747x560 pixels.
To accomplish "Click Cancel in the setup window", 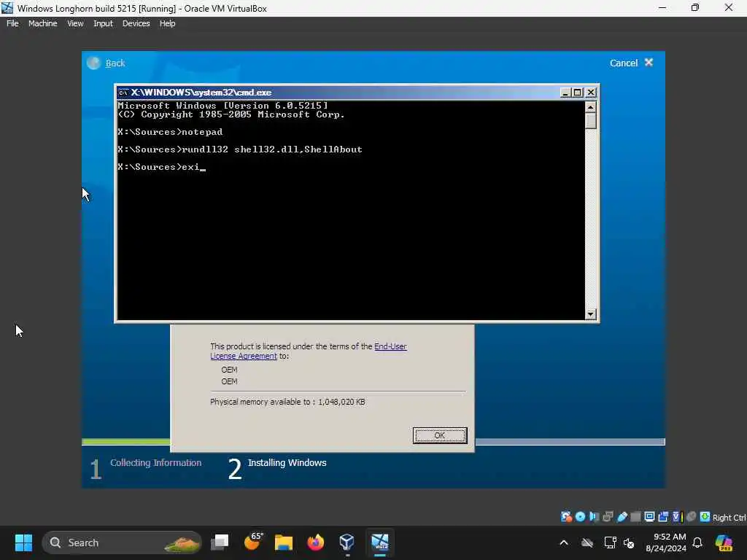I will pos(623,63).
